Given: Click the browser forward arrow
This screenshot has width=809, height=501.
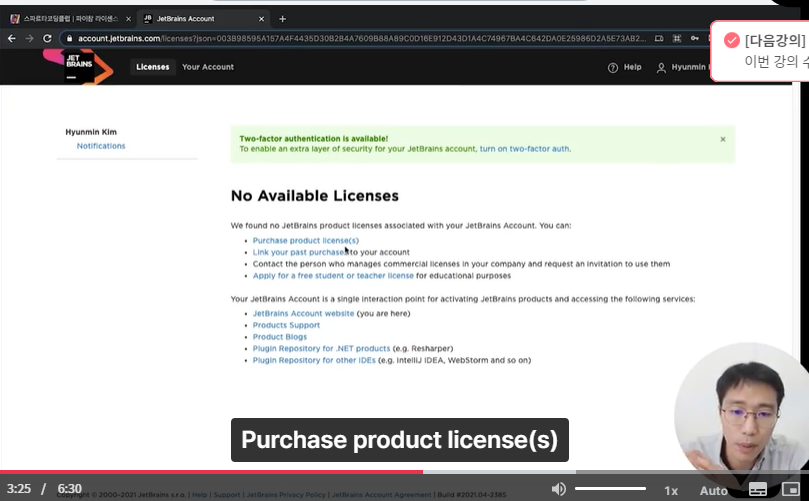Looking at the screenshot, I should [x=29, y=38].
